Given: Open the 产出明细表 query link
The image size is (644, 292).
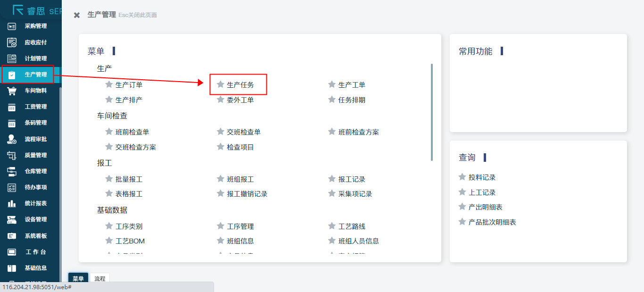Looking at the screenshot, I should pos(485,207).
